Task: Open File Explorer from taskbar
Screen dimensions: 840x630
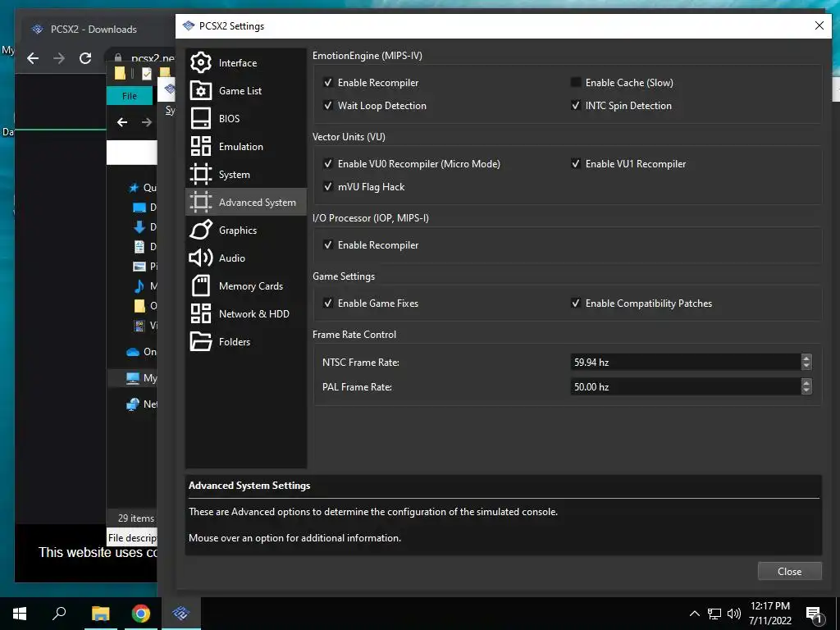Action: (x=100, y=614)
